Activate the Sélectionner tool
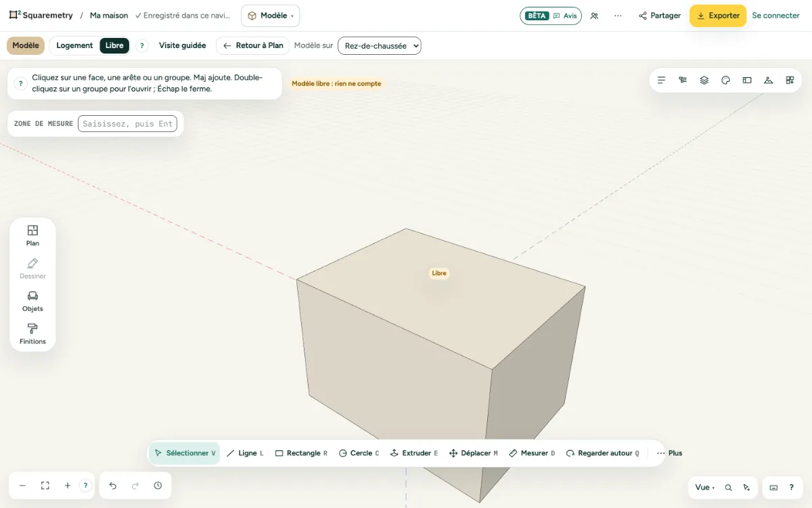 coord(185,453)
